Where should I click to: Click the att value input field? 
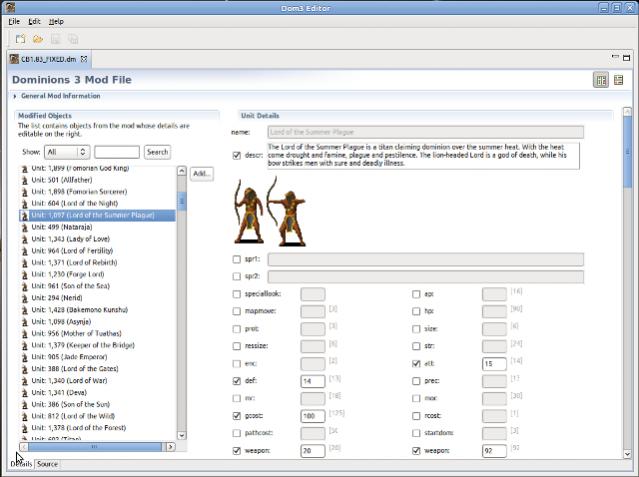coord(493,364)
